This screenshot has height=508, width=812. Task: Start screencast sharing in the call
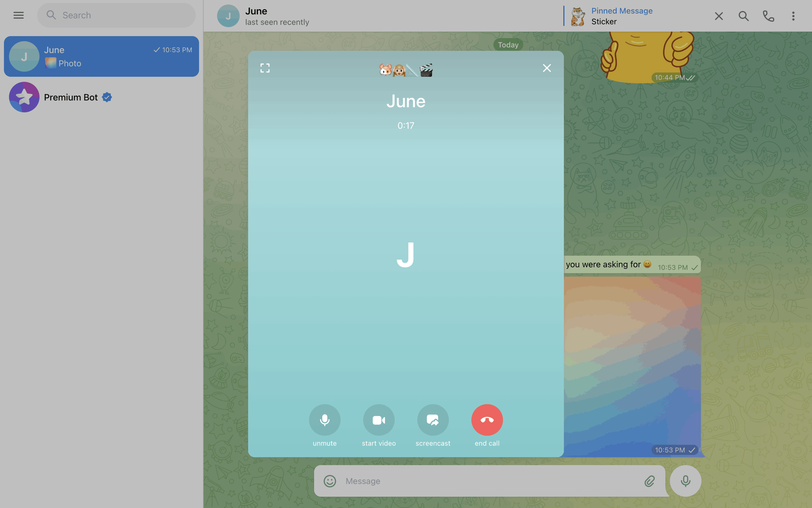coord(433,420)
